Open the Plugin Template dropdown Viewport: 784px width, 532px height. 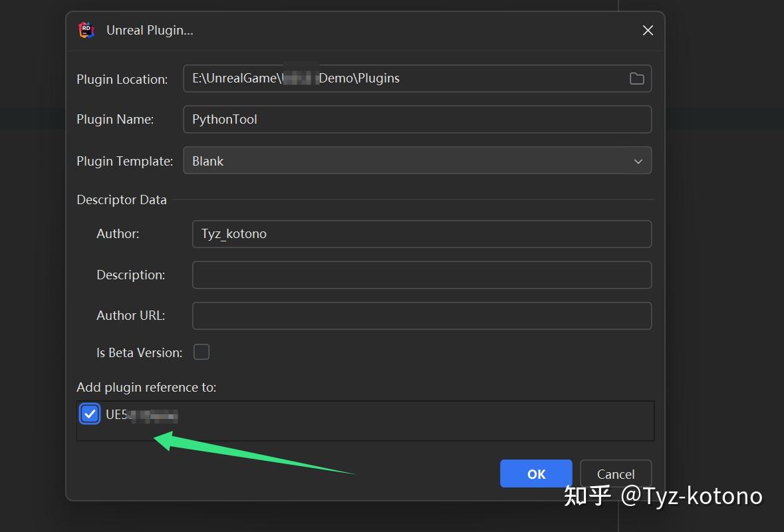(417, 160)
